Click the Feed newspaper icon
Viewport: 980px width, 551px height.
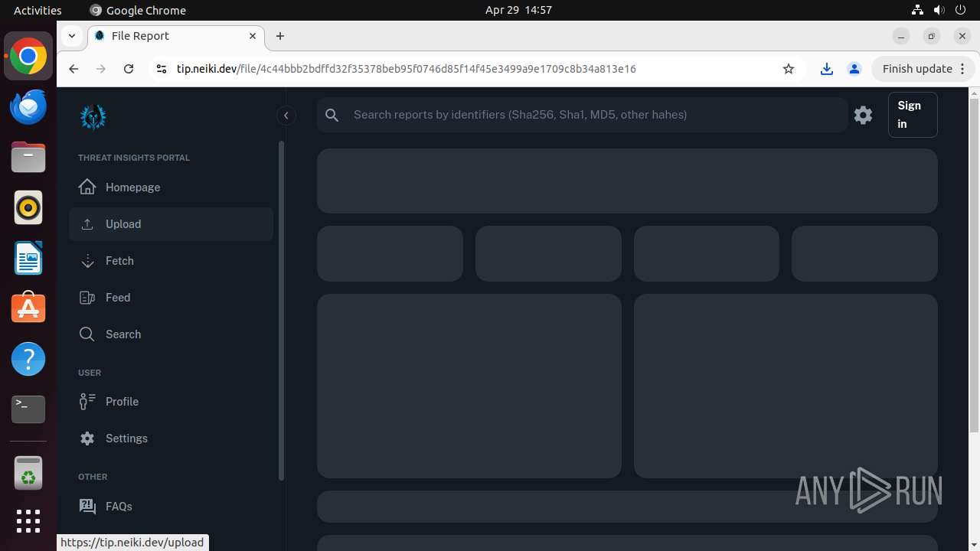(87, 298)
